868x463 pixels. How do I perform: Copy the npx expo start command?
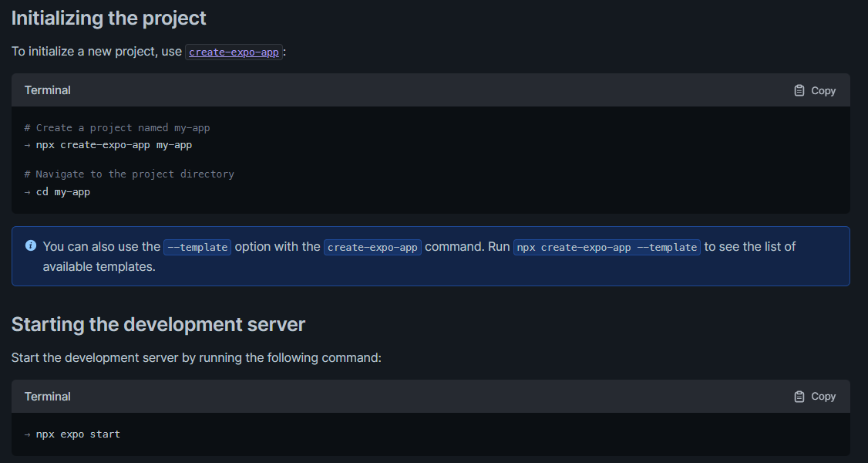tap(814, 397)
